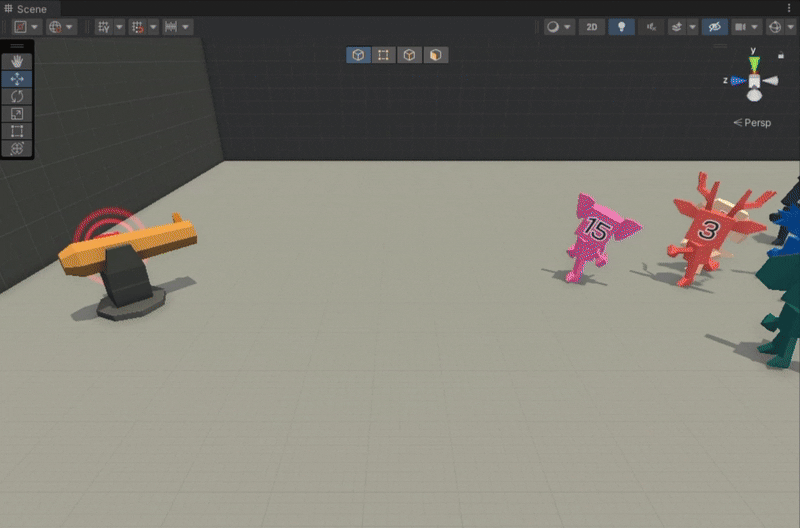Toggle scene grid visibility

tap(104, 27)
